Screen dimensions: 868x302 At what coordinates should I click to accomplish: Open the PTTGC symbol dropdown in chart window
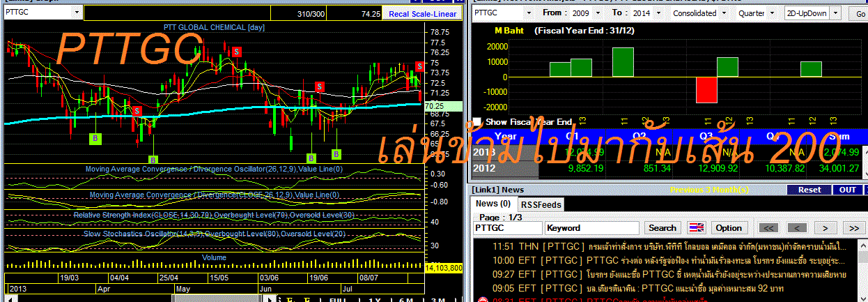click(75, 13)
